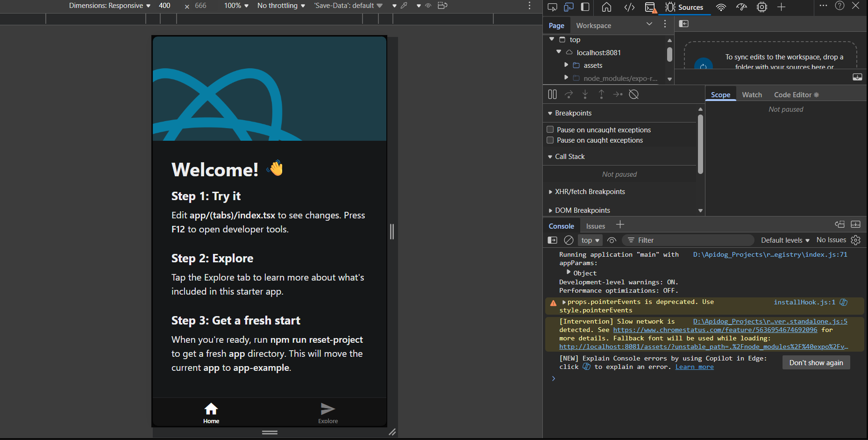The width and height of the screenshot is (868, 440).
Task: Clear the console output
Action: (569, 240)
